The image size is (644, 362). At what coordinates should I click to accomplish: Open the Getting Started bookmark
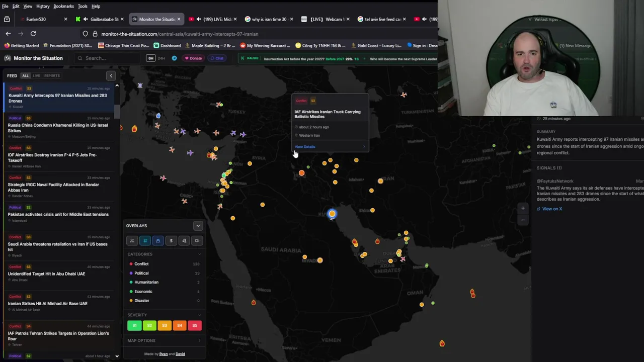click(22, 46)
